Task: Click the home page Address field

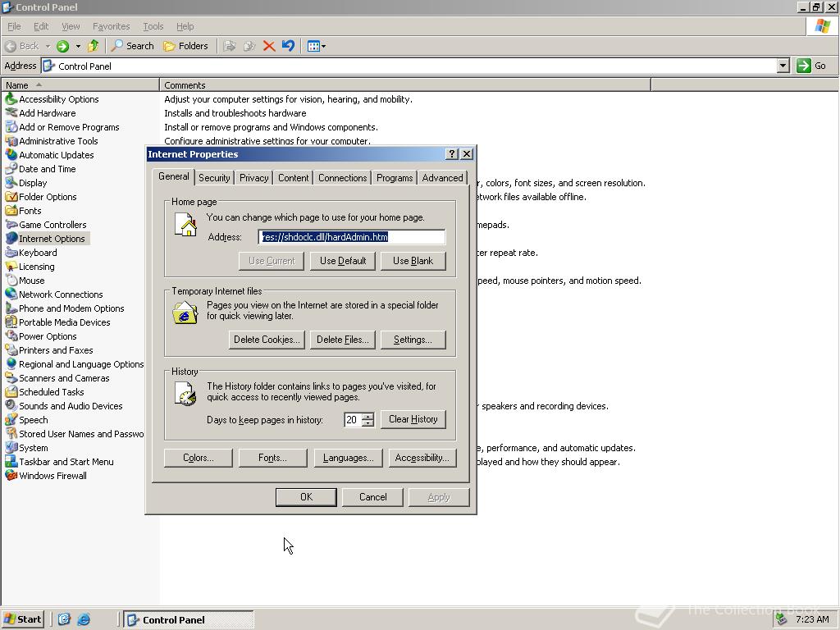Action: [x=351, y=237]
